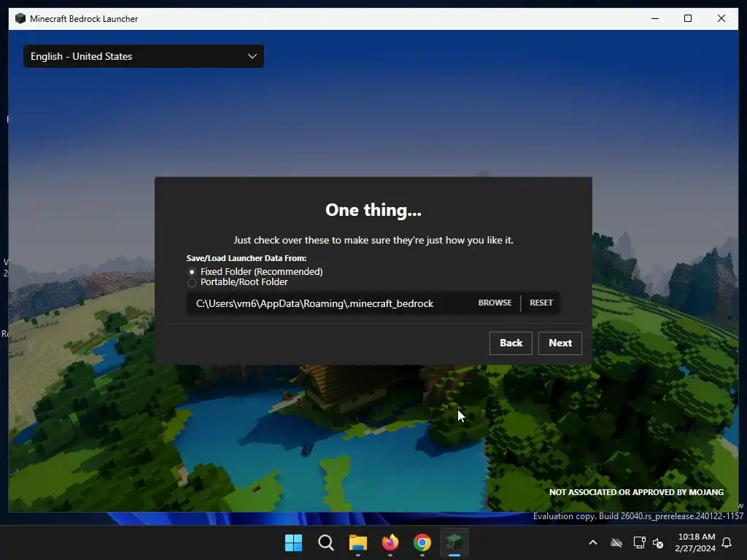Open Windows Search from the taskbar
The image size is (747, 560).
tap(326, 542)
